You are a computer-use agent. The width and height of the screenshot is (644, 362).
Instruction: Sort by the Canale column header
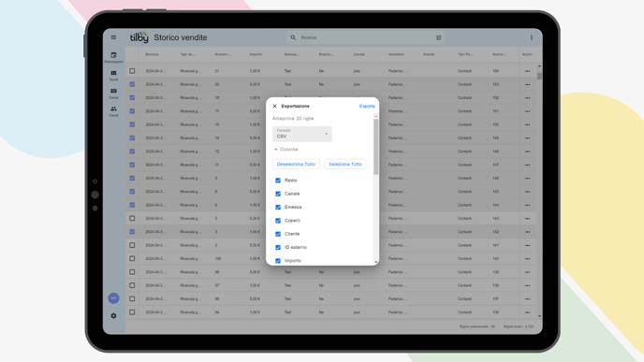pos(359,54)
